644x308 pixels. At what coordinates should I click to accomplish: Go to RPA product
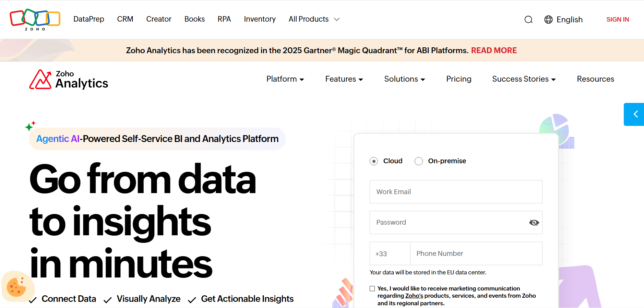(224, 19)
